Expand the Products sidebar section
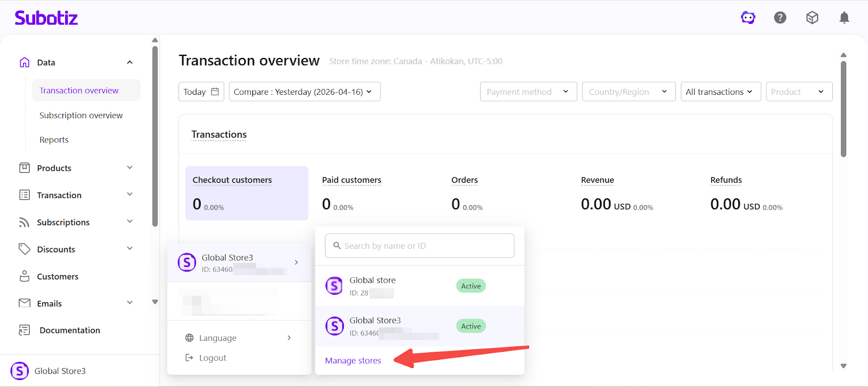The image size is (868, 387). [130, 168]
